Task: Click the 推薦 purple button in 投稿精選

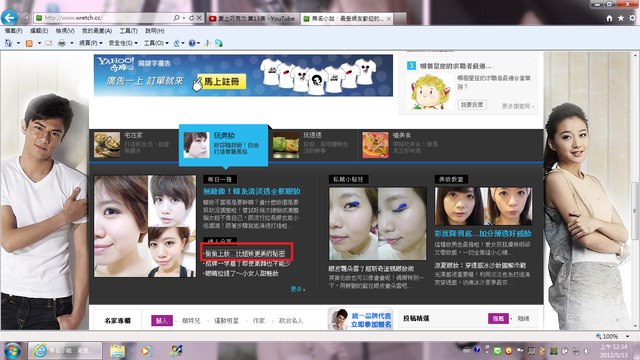Action: (x=498, y=318)
